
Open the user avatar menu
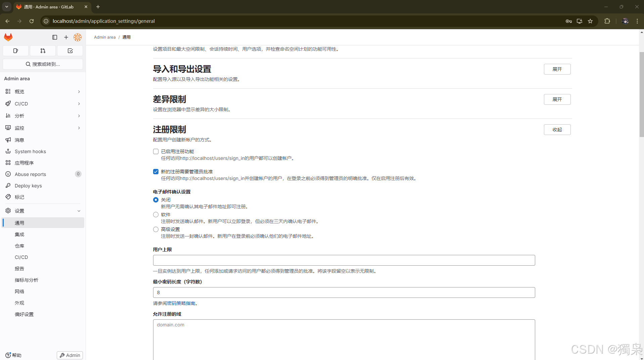coord(78,37)
